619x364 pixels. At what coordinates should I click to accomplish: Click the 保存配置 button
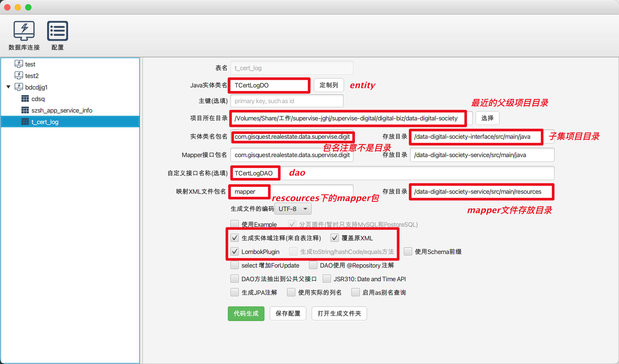[288, 313]
